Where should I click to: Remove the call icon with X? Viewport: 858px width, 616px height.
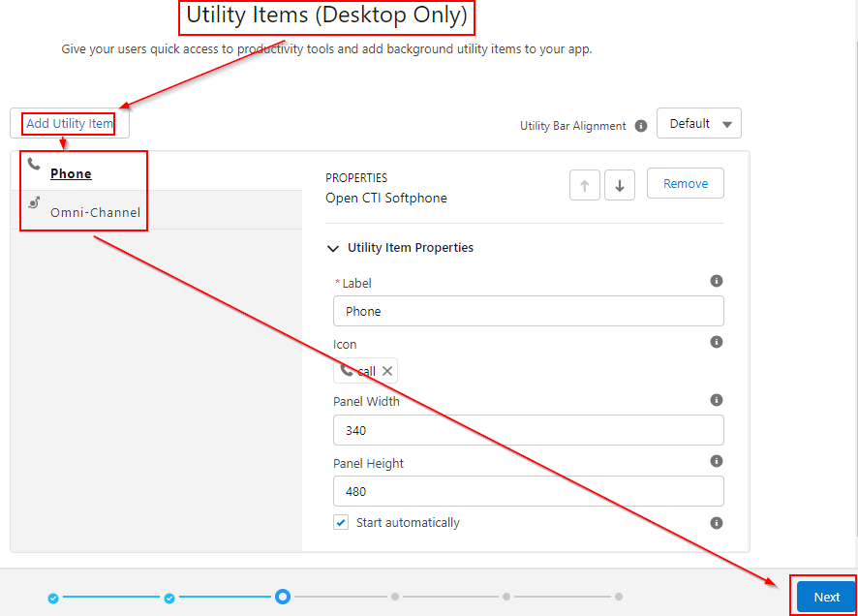387,371
